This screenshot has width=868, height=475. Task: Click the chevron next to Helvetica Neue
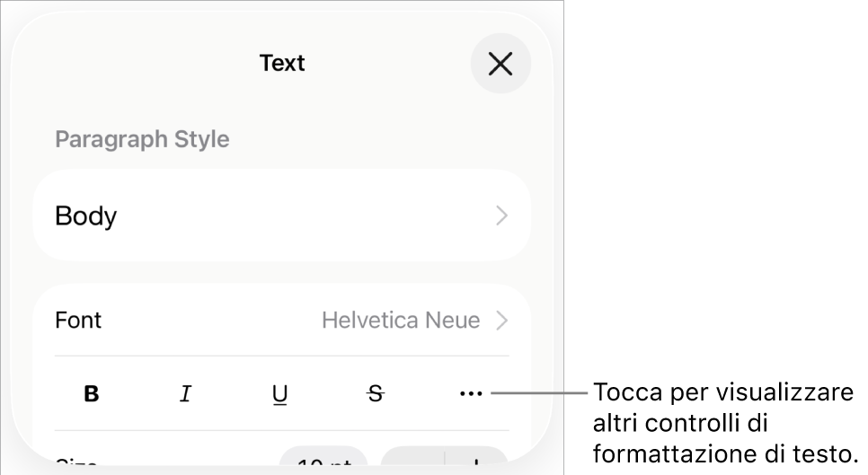point(501,321)
